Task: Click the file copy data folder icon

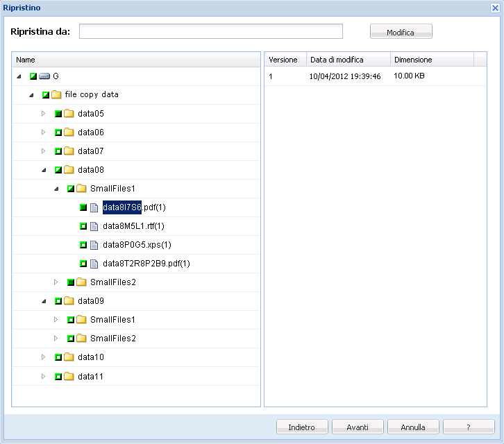Action: (x=57, y=94)
